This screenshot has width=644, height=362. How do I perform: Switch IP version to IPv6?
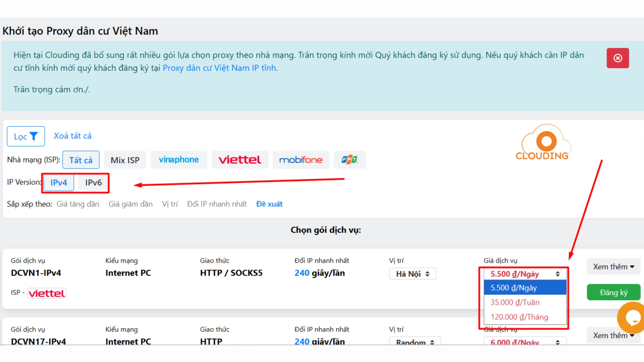93,183
